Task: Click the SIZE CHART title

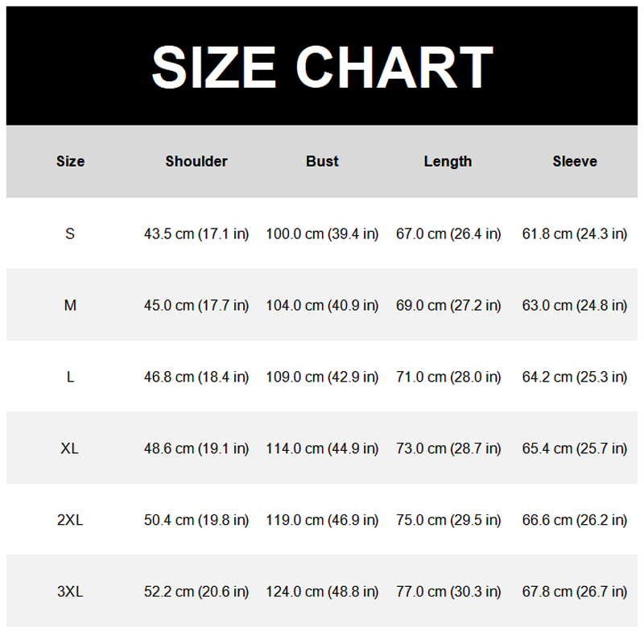Action: [322, 66]
